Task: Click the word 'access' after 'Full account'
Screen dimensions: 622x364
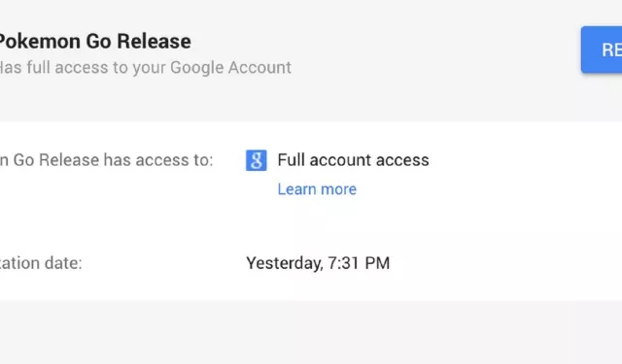Action: coord(402,160)
